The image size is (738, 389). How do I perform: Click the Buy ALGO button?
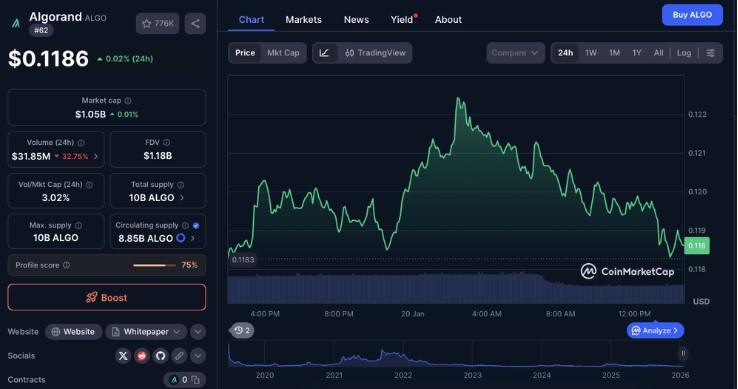pos(692,15)
